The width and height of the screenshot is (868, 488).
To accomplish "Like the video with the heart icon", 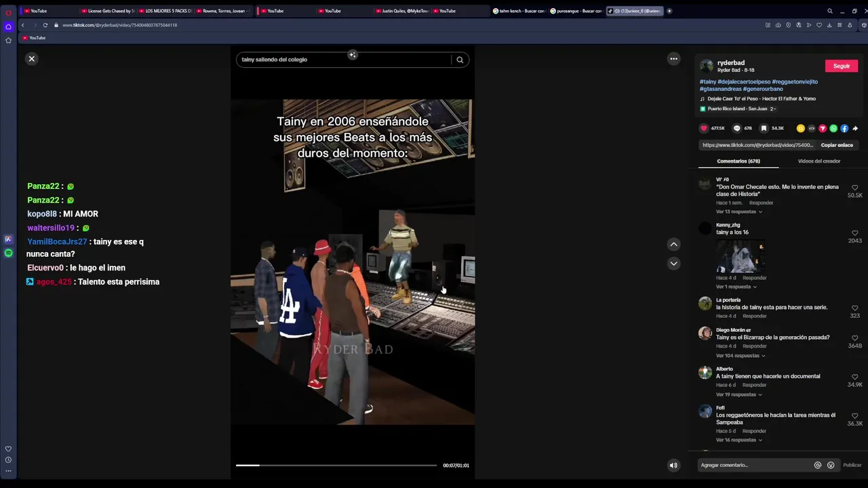I will (x=704, y=128).
